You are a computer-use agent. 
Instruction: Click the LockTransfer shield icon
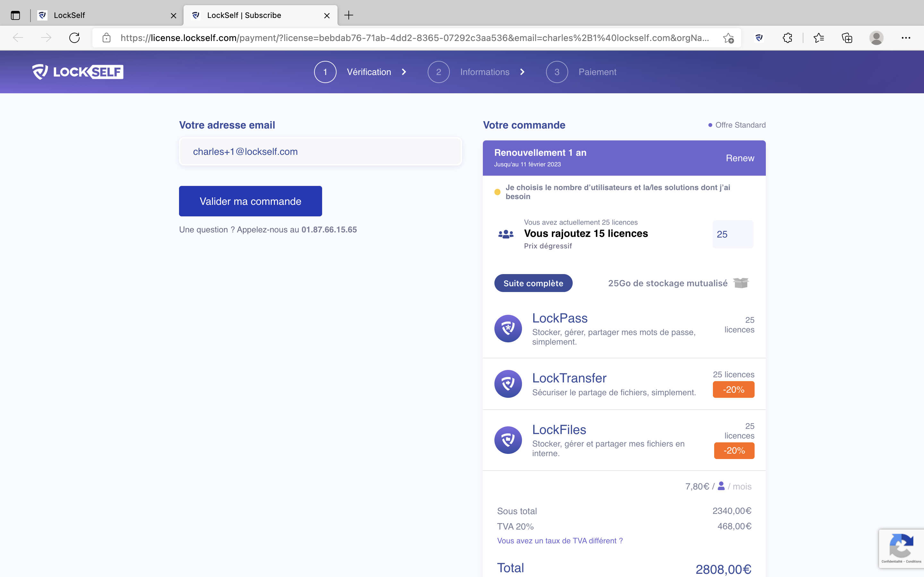click(508, 383)
